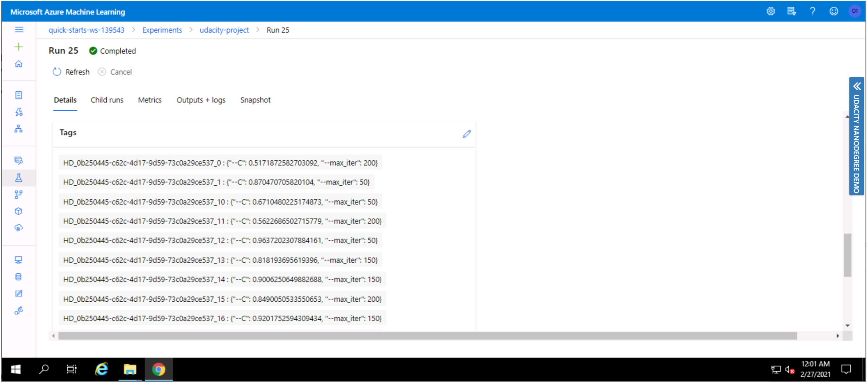This screenshot has height=382, width=868.
Task: Edit Tags using the pencil icon
Action: [466, 134]
